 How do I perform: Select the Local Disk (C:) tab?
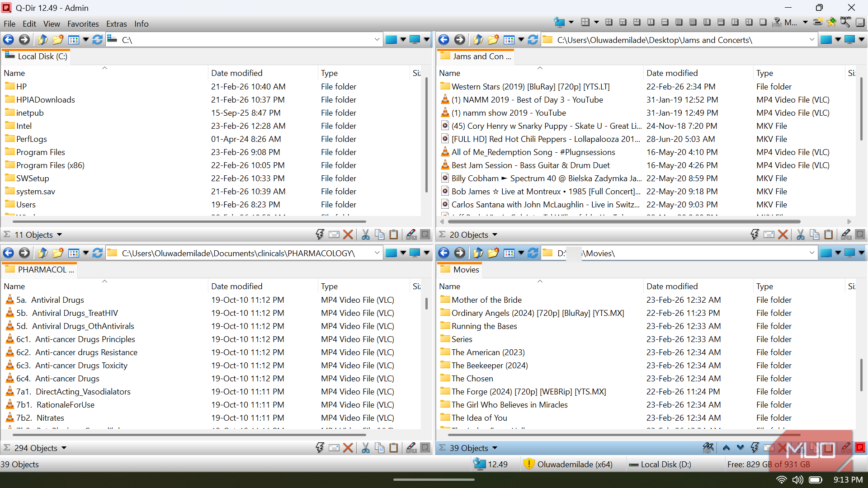point(37,56)
